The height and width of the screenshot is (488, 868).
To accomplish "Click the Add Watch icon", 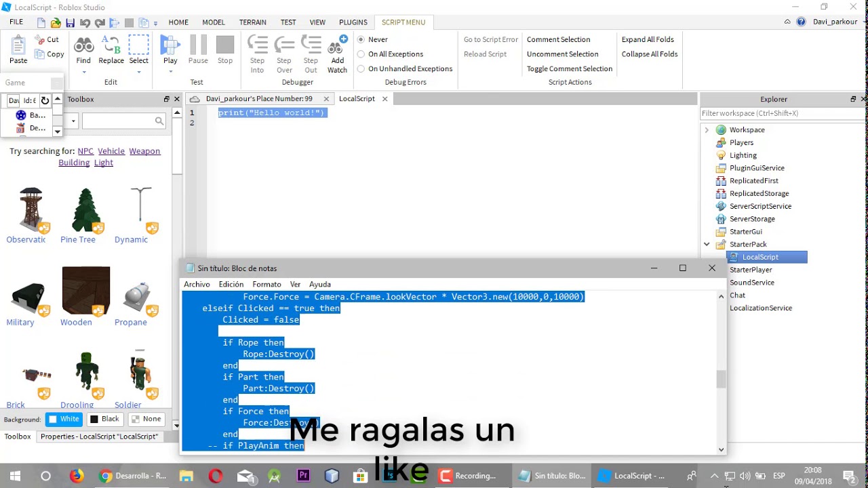I will 337,45.
